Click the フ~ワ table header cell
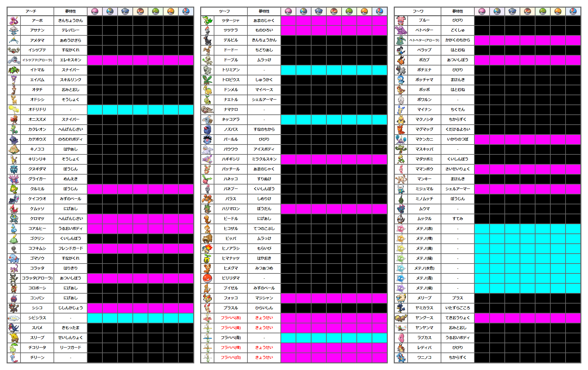The width and height of the screenshot is (588, 370). pyautogui.click(x=418, y=11)
